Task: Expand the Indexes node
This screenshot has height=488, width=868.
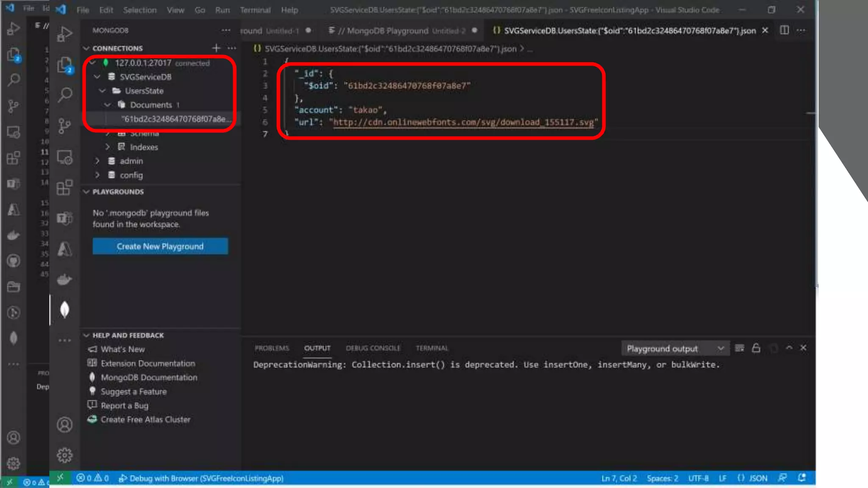Action: point(108,147)
